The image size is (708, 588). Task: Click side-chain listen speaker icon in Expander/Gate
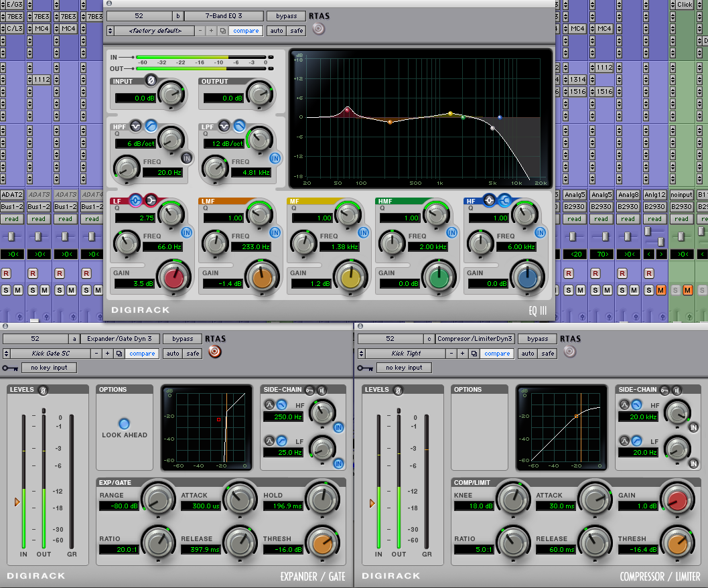(322, 390)
